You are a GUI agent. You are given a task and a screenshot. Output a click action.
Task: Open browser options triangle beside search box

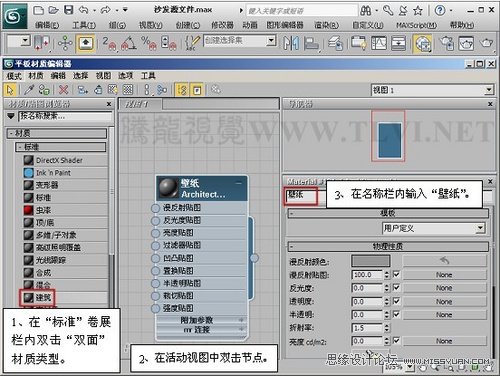pos(11,116)
